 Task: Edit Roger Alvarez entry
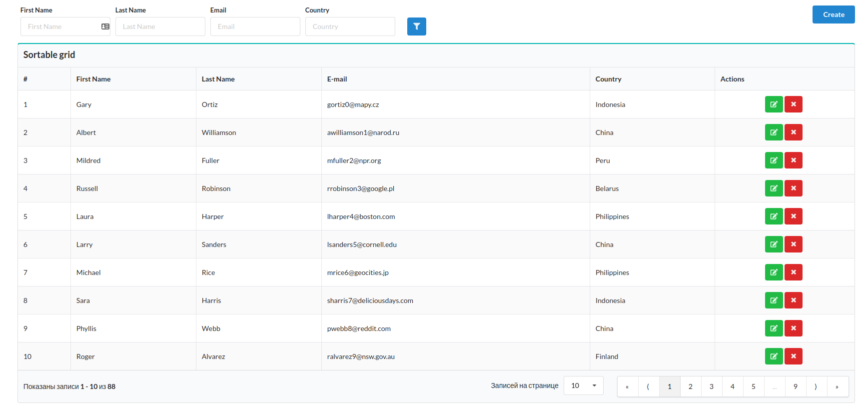click(x=774, y=356)
